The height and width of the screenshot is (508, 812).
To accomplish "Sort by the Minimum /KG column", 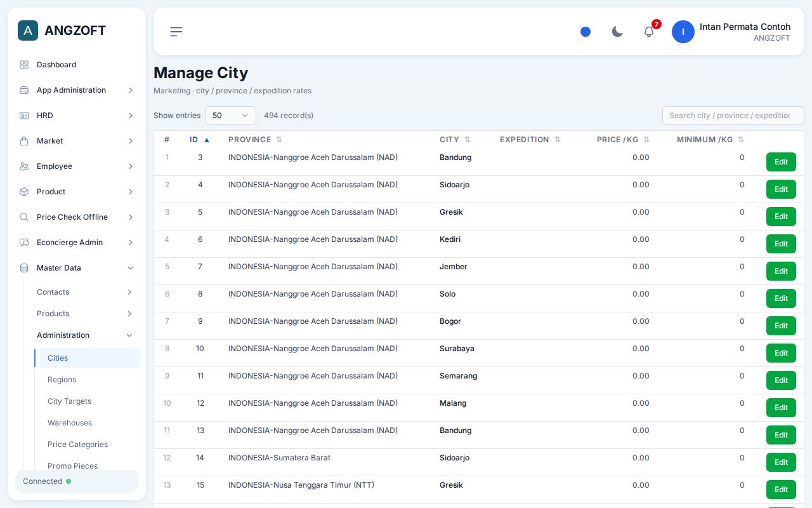I will [710, 140].
